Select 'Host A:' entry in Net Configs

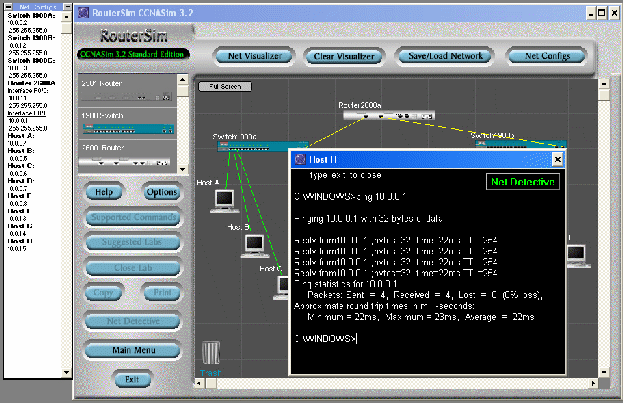tap(21, 136)
